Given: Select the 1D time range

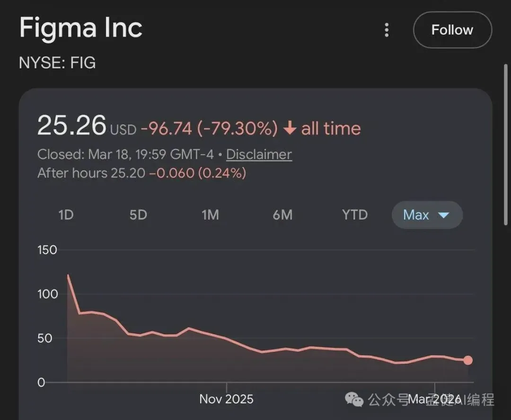Looking at the screenshot, I should (x=66, y=215).
